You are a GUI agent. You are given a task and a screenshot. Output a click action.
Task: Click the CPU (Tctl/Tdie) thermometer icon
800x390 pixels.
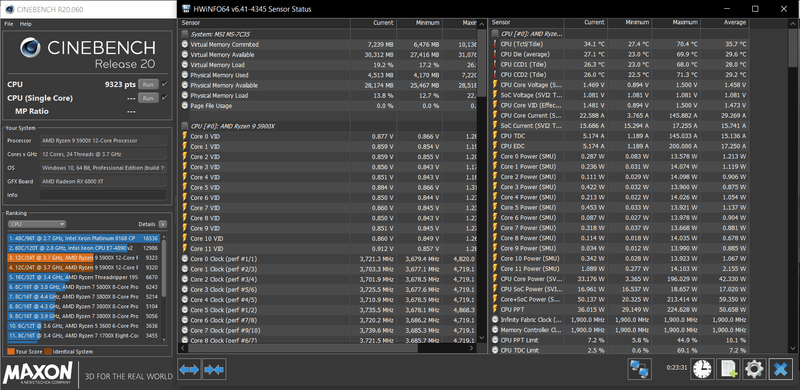click(494, 44)
